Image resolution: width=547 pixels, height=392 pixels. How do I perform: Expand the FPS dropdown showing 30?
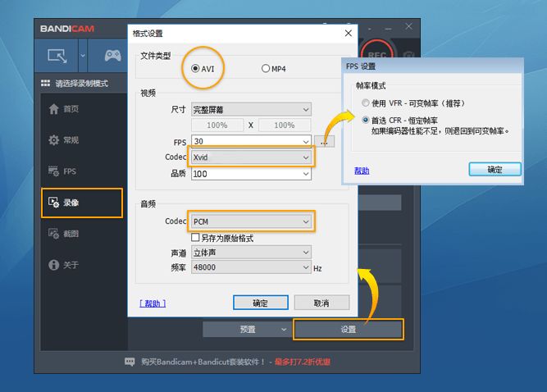[x=251, y=141]
